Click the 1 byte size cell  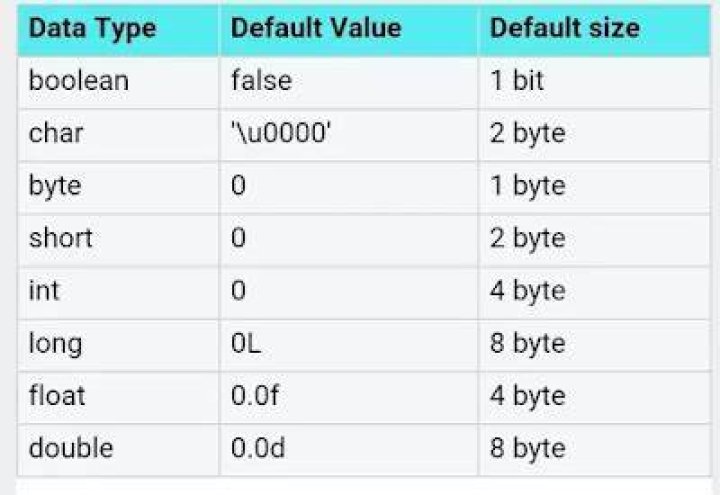tap(594, 187)
